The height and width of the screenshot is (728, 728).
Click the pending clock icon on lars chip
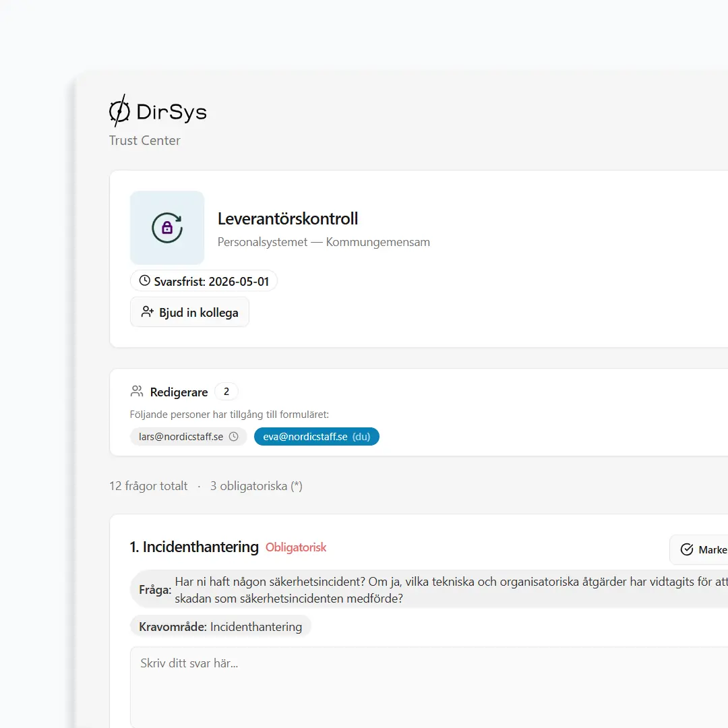click(233, 436)
